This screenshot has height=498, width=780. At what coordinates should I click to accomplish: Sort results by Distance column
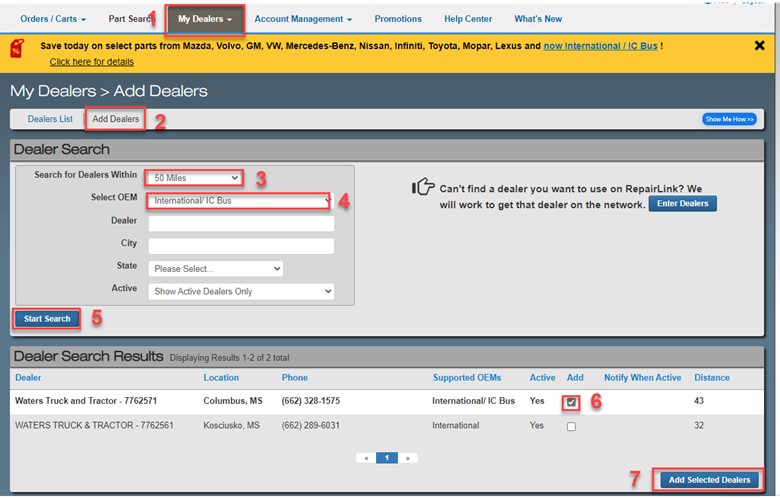tap(711, 378)
